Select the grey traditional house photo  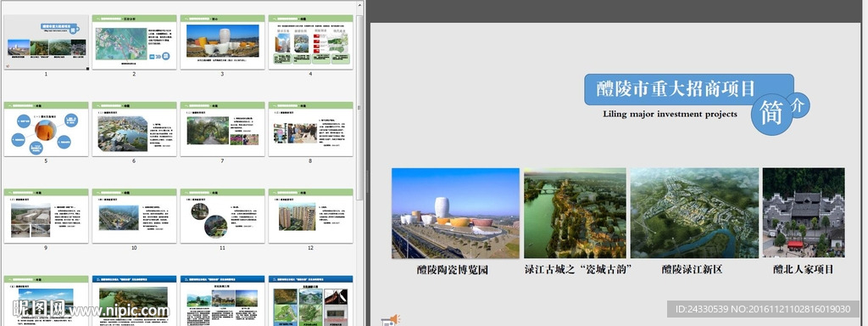[804, 212]
